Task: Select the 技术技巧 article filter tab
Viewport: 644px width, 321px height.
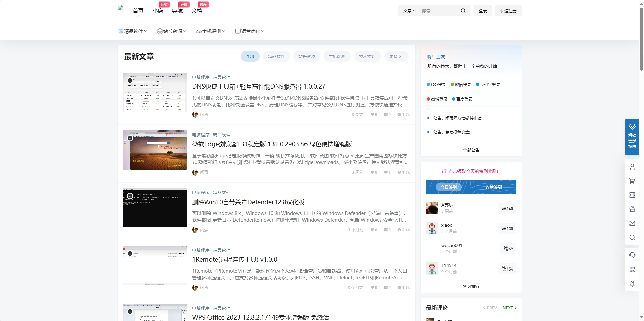Action: pyautogui.click(x=367, y=56)
